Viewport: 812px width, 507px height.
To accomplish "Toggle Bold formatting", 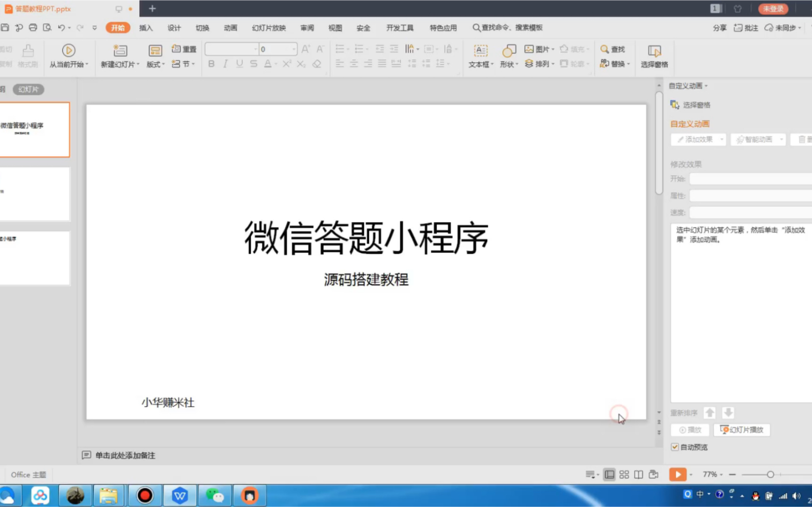I will tap(211, 64).
